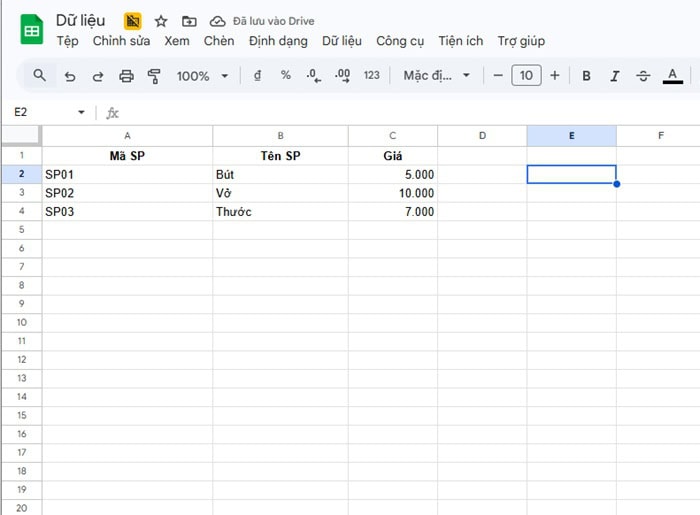The image size is (700, 515).
Task: Open the 100% zoom dropdown
Action: pyautogui.click(x=202, y=76)
